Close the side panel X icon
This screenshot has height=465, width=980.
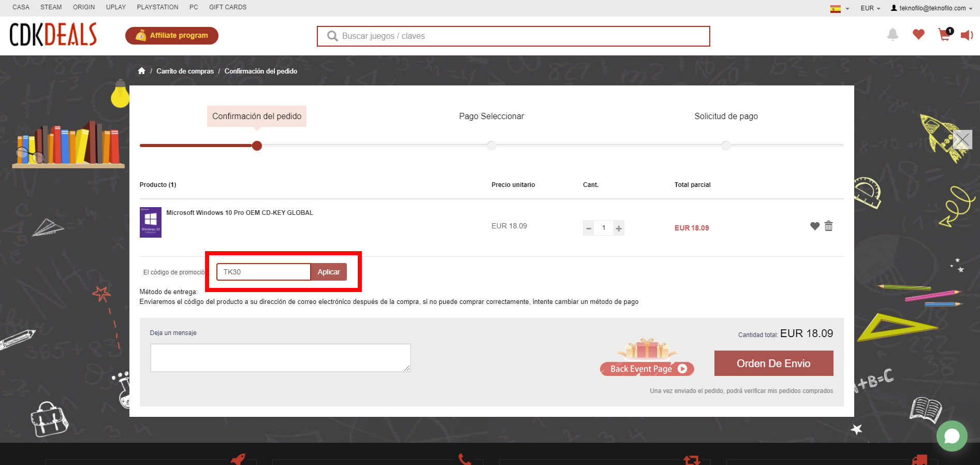pyautogui.click(x=962, y=139)
